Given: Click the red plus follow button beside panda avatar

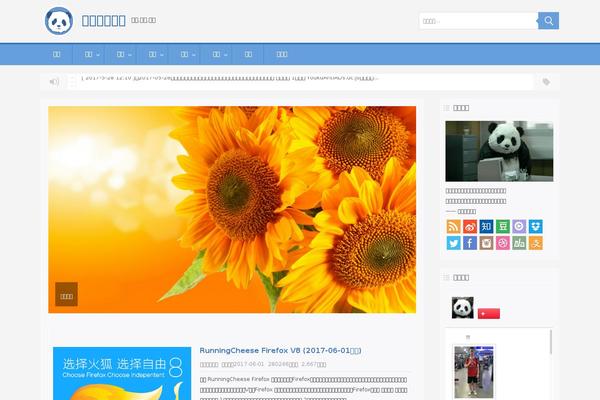Looking at the screenshot, I should pyautogui.click(x=489, y=313).
